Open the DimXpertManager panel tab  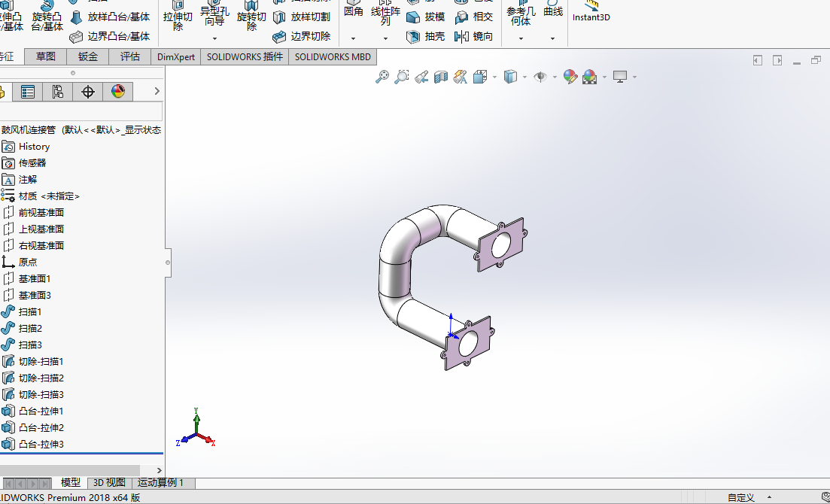88,92
